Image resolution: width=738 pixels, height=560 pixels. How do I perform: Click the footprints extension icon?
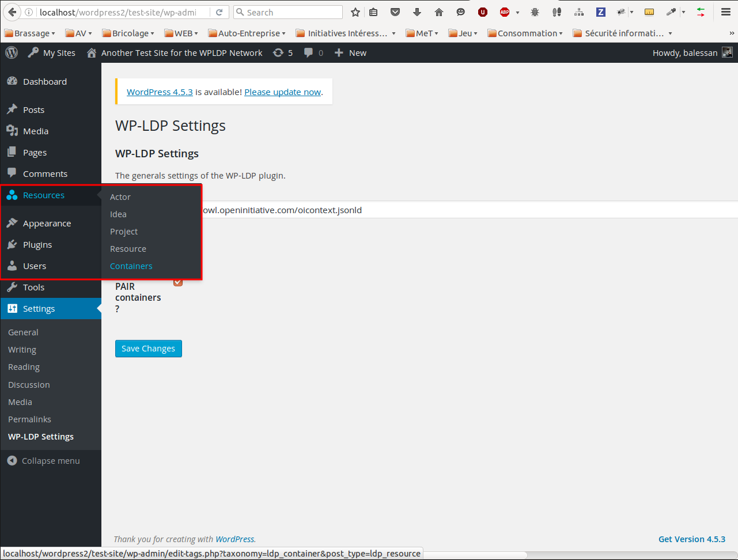[x=557, y=12]
